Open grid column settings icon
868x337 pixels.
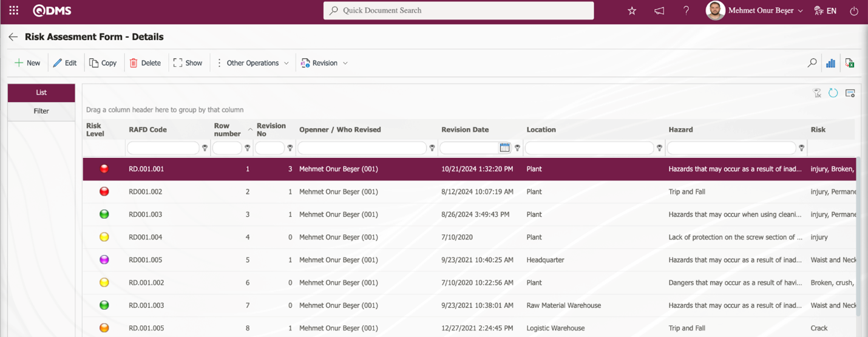pos(850,93)
